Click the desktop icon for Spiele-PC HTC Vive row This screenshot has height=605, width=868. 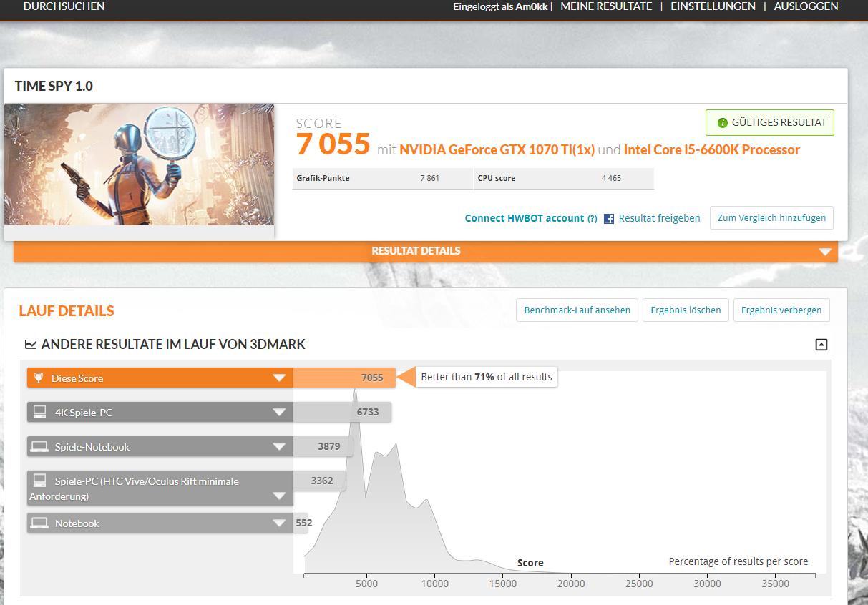(x=40, y=481)
